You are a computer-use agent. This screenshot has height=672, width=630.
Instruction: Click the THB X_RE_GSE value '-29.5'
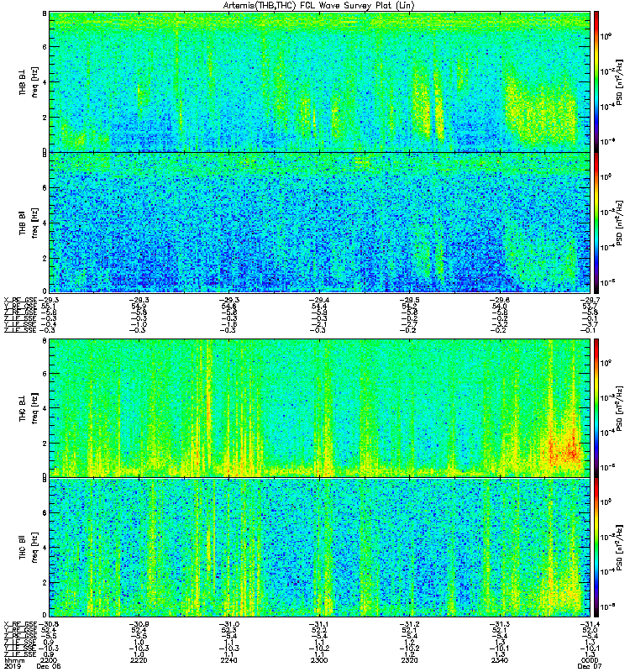click(x=409, y=300)
